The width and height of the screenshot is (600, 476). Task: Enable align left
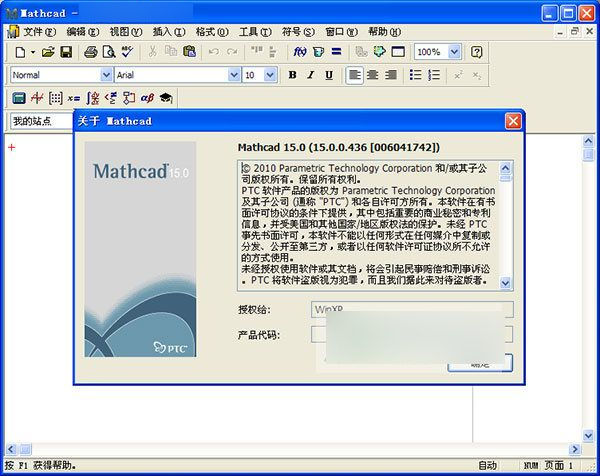point(354,75)
